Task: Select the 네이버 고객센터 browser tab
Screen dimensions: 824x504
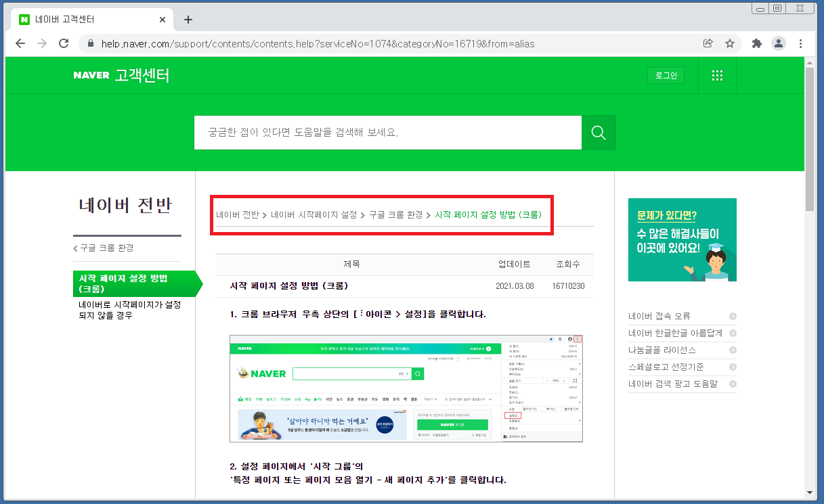Action: 93,20
